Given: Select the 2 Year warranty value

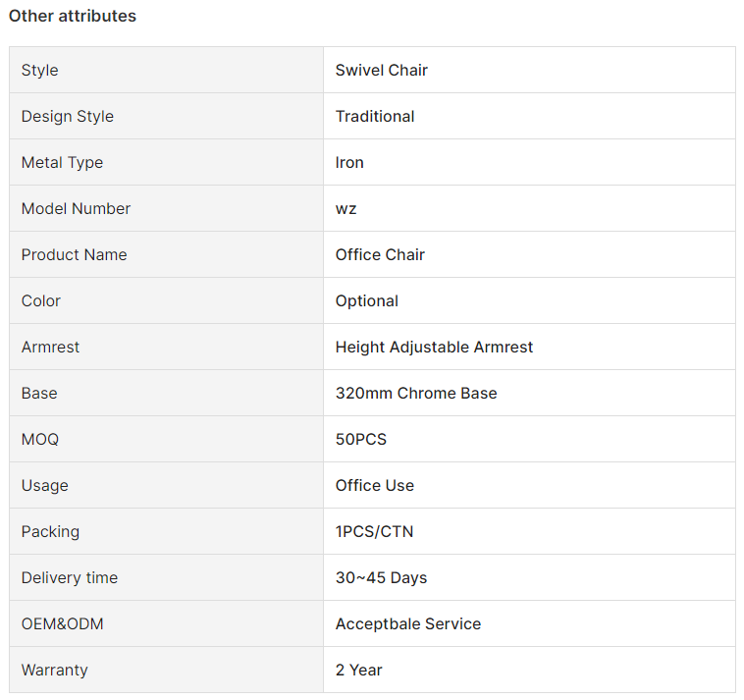Looking at the screenshot, I should (358, 670).
